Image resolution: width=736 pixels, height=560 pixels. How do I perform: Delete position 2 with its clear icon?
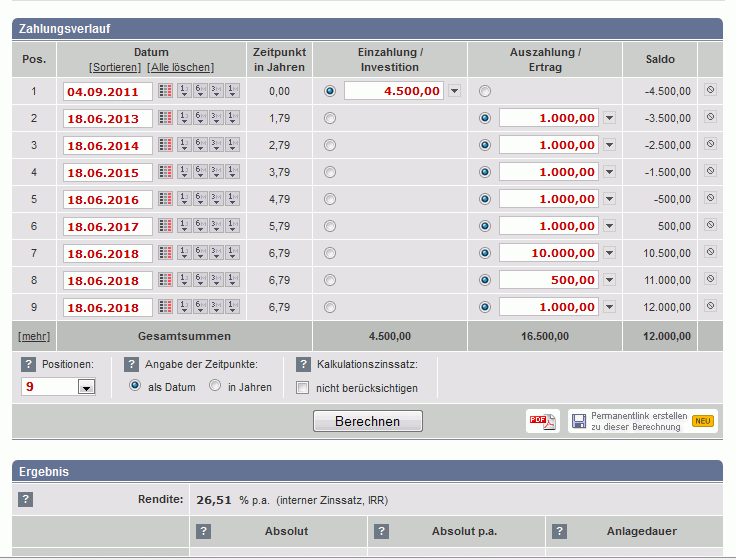click(x=711, y=117)
